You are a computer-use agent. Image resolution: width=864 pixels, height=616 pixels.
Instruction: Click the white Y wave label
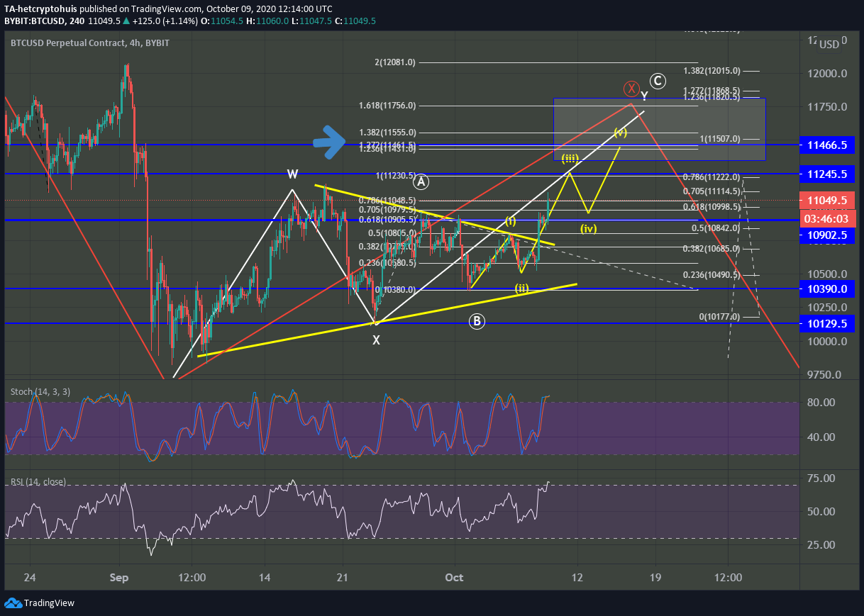click(x=644, y=96)
